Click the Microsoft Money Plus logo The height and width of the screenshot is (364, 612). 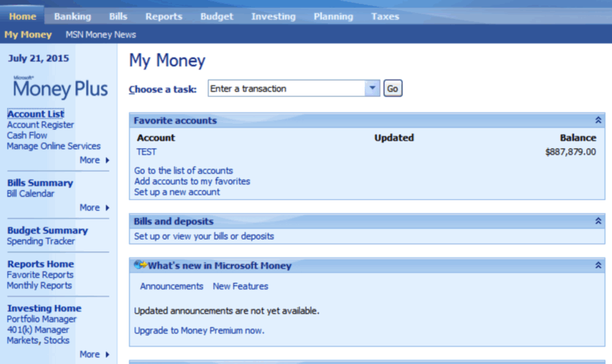[x=60, y=86]
